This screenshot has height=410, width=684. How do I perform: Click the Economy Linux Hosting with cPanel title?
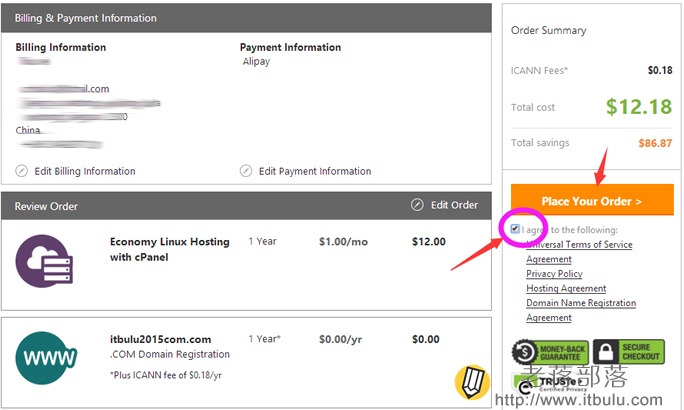(x=169, y=249)
